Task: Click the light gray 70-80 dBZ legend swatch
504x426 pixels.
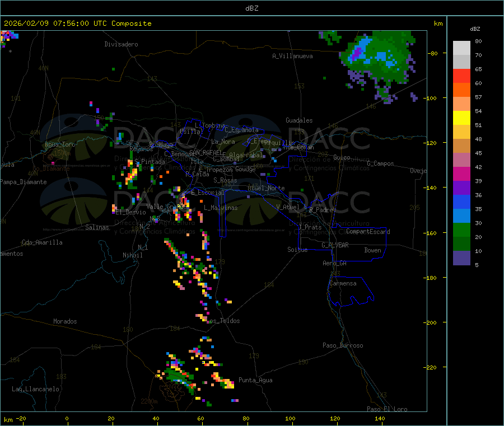Action: click(461, 48)
